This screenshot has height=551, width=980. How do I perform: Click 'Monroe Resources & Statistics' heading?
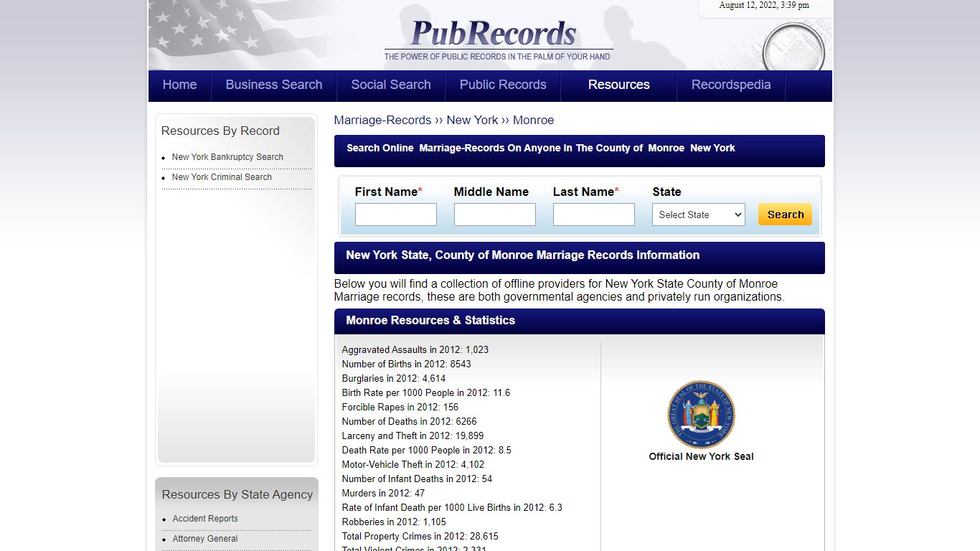click(x=430, y=321)
